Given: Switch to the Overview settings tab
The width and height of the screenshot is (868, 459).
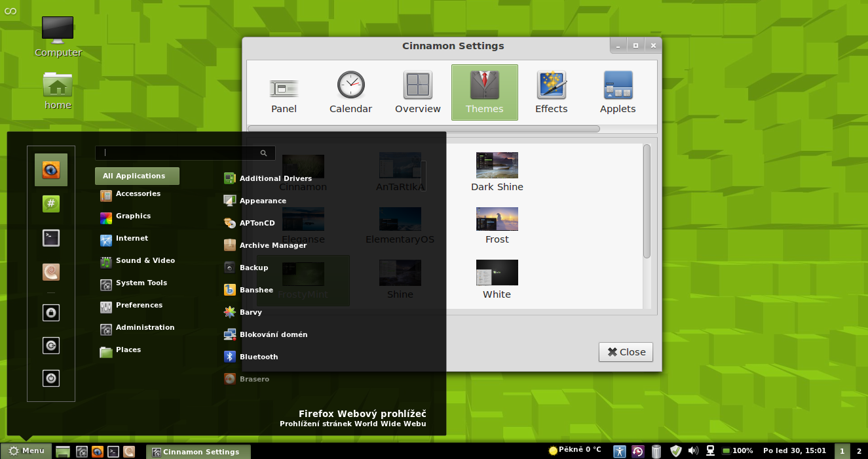Looking at the screenshot, I should [418, 92].
